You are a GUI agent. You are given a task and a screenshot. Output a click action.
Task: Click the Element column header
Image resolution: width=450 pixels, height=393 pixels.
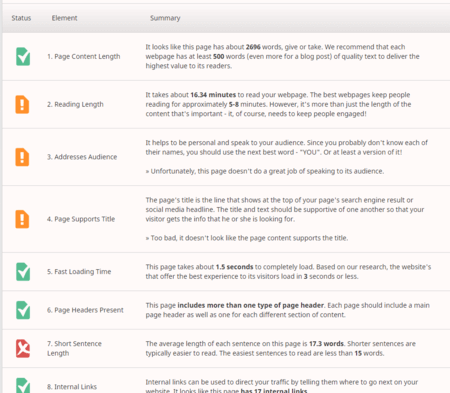[64, 18]
